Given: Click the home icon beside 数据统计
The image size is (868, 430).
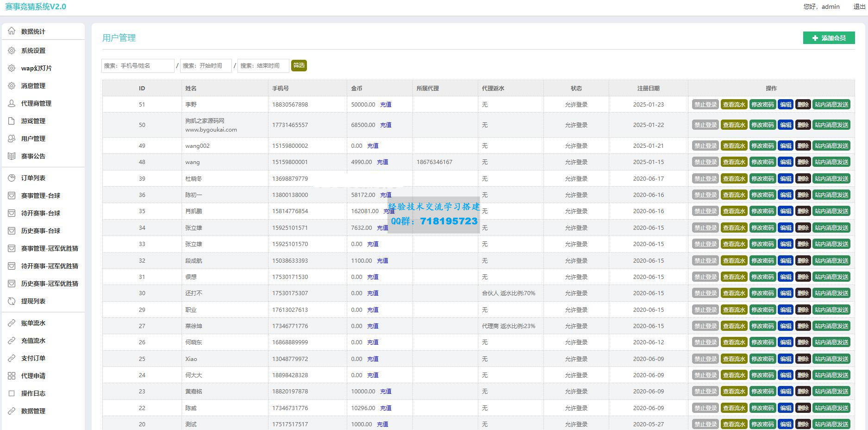Looking at the screenshot, I should (12, 31).
